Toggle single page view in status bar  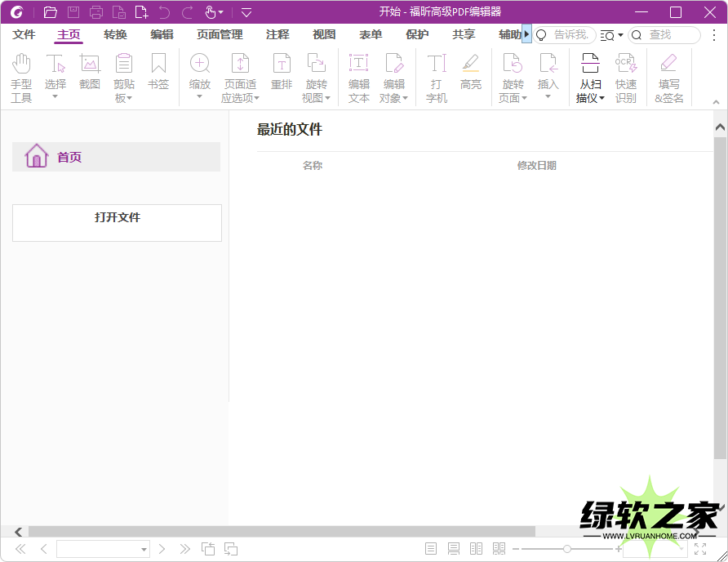point(431,549)
